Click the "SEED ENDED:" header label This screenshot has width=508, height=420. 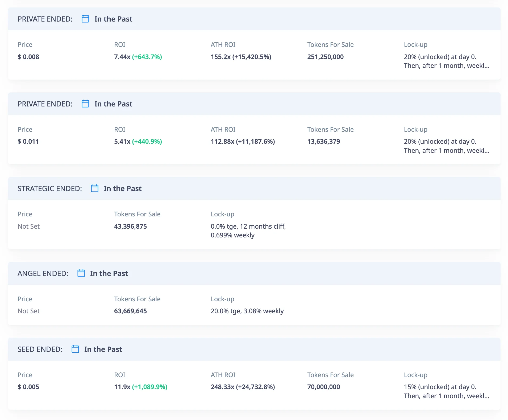click(x=40, y=349)
